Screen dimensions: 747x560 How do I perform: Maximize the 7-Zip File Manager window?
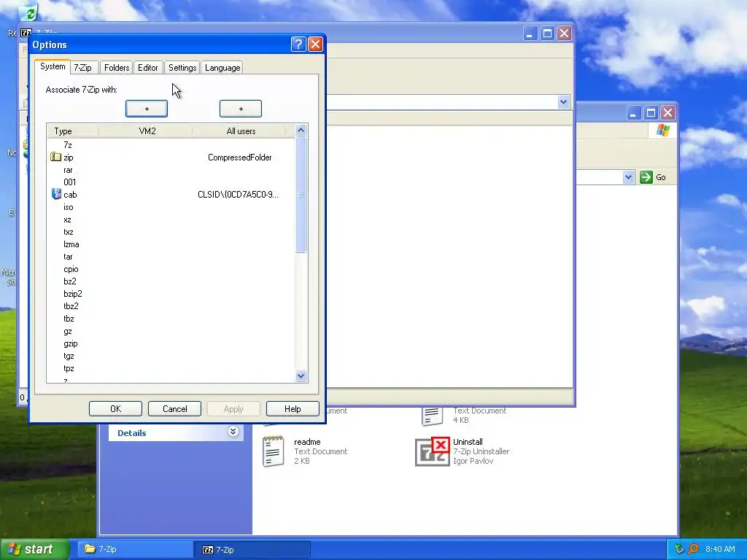tap(547, 34)
